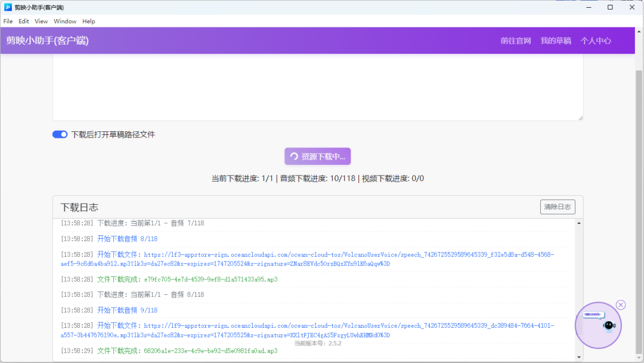Viewport: 644px width, 363px height.
Task: Open 我的草稿 from the header
Action: coord(556,41)
